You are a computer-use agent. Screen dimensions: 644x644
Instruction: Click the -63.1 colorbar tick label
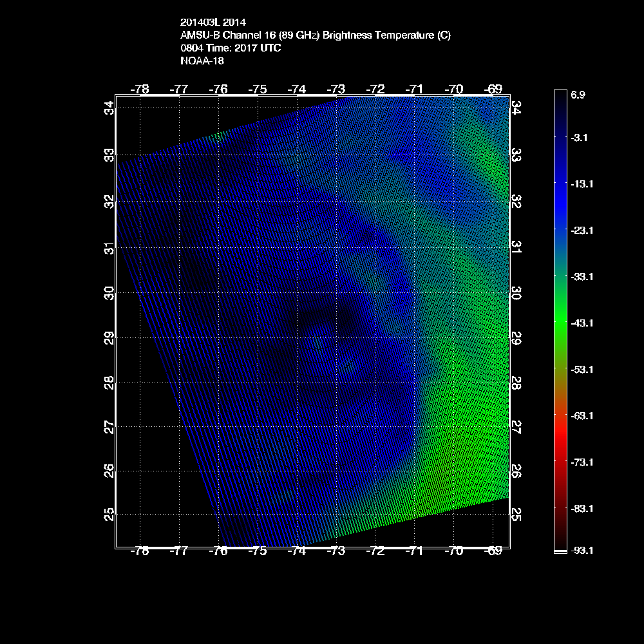pyautogui.click(x=581, y=415)
